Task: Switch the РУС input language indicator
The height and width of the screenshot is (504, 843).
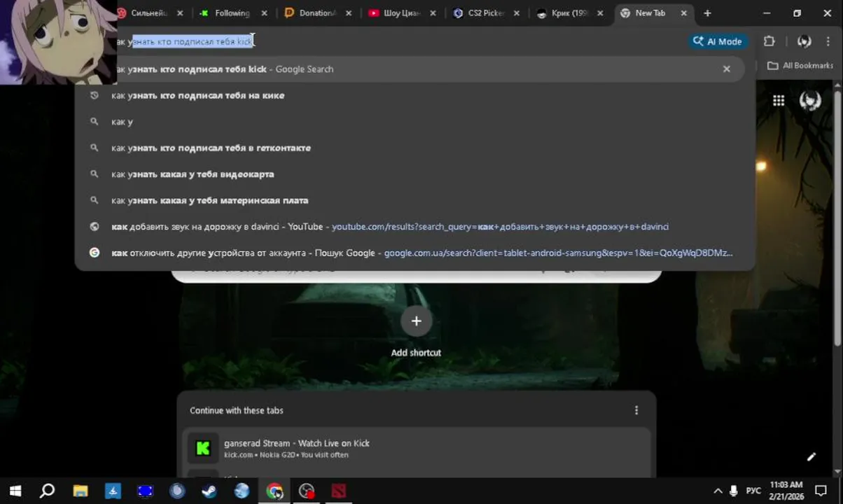Action: coord(753,491)
